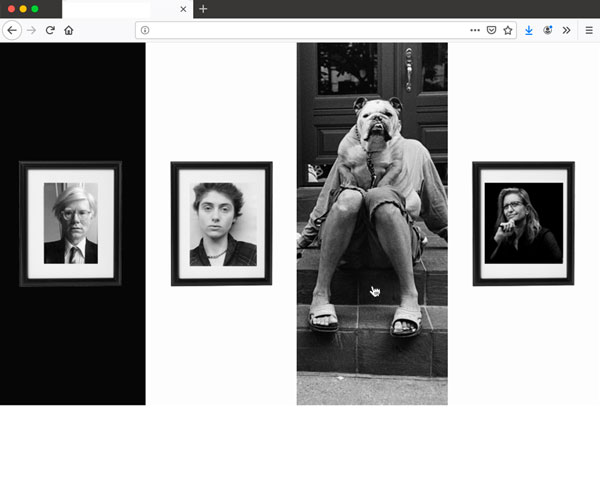Open a new tab with plus button

click(203, 9)
